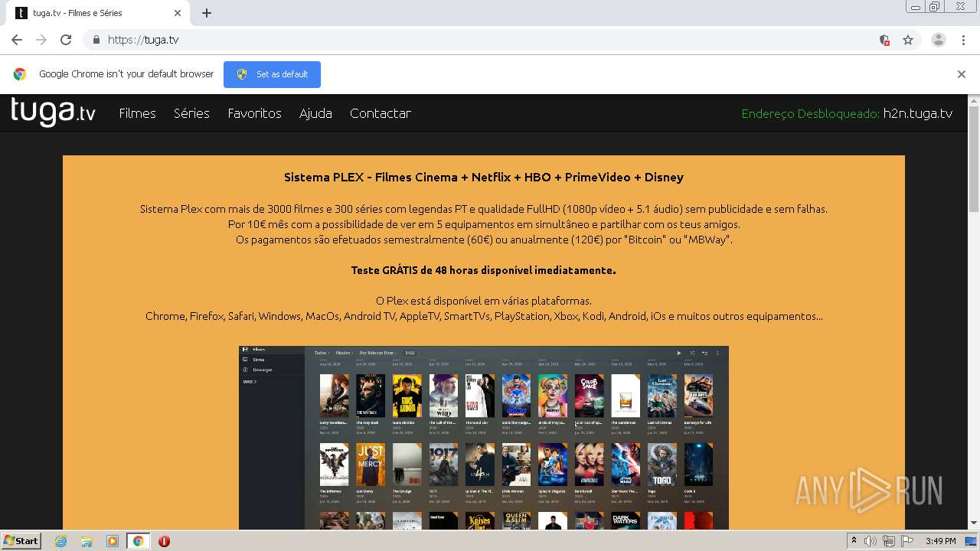Click the browser forward arrow
Screen dimensions: 980x551
(x=41, y=40)
